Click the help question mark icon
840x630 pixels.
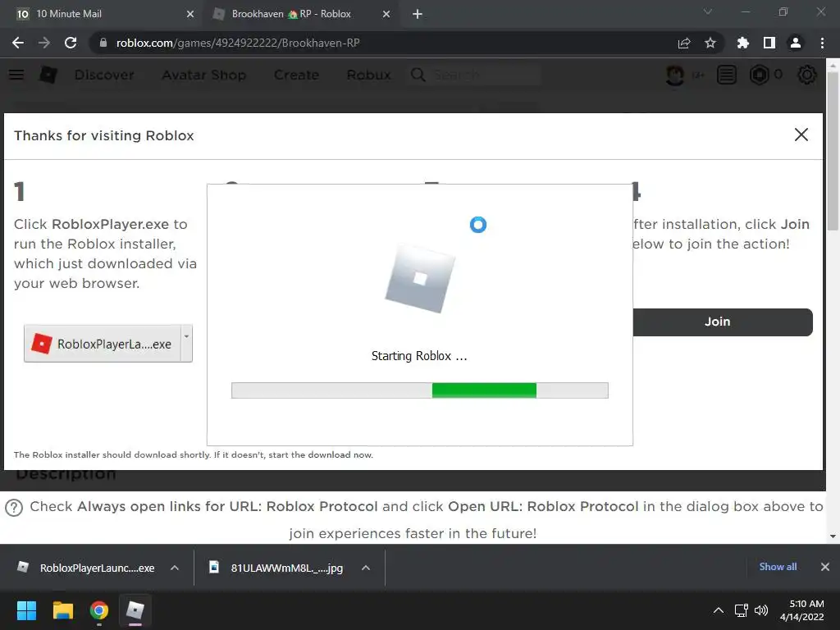[14, 508]
